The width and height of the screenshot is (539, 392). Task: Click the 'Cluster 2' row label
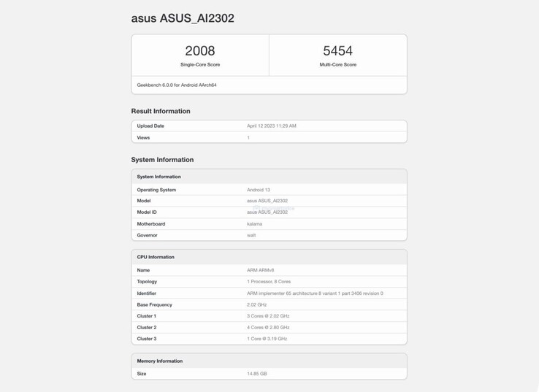[147, 328]
